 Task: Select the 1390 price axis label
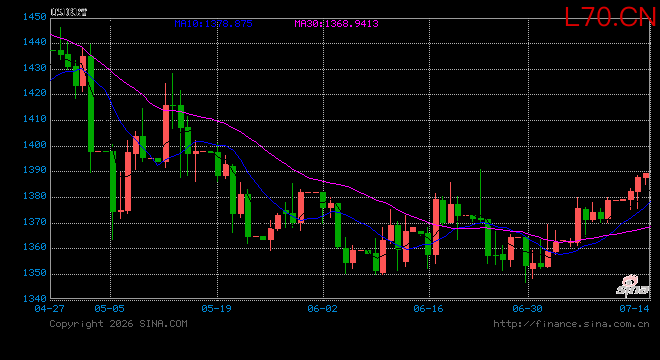coord(35,170)
